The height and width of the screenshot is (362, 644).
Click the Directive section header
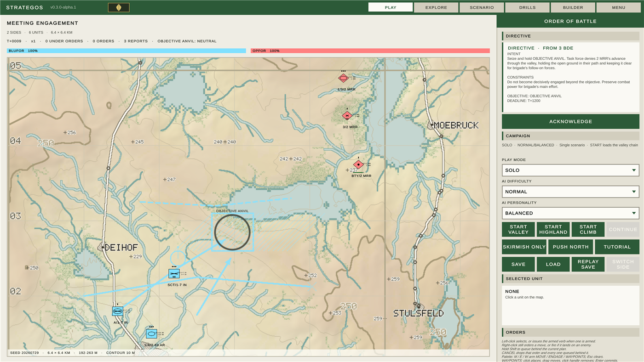(570, 36)
